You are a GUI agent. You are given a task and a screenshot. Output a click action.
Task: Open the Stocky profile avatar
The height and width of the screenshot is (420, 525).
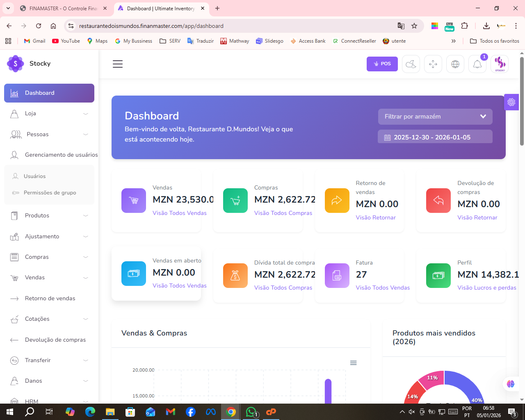coord(500,64)
